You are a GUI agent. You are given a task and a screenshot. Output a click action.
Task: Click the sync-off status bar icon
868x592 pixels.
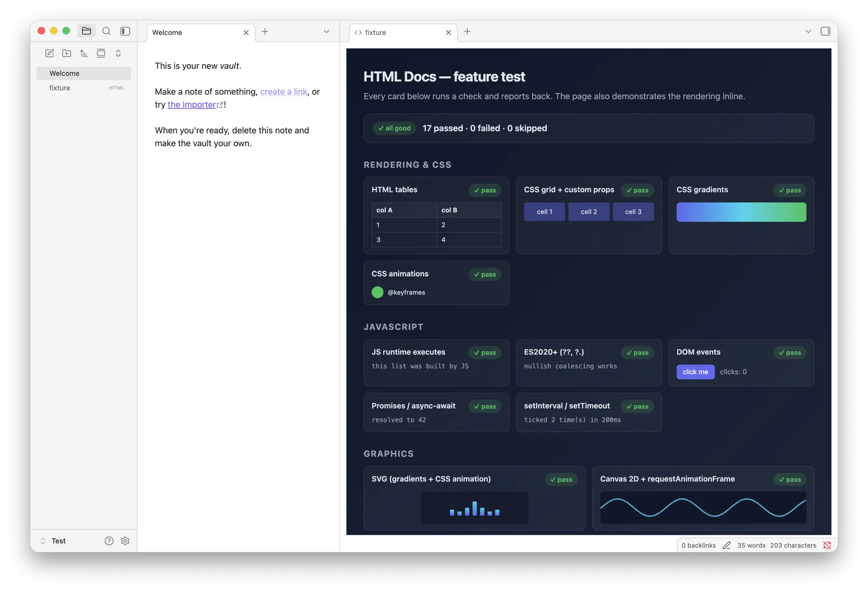click(827, 545)
